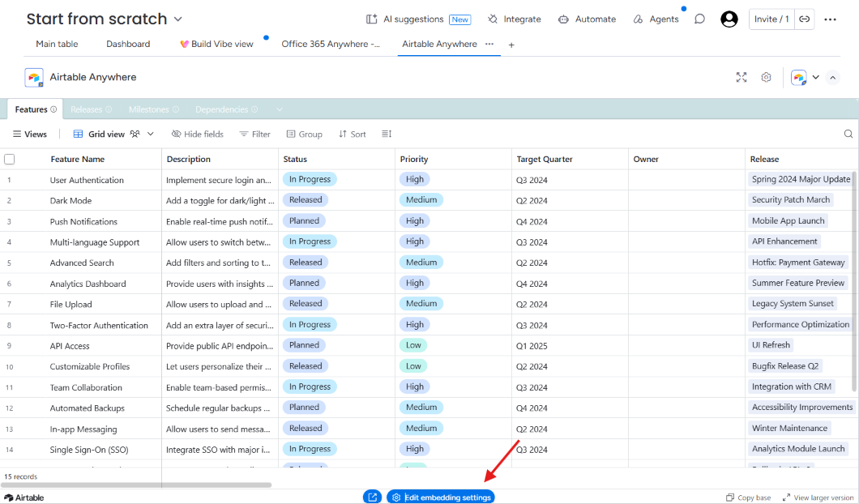Tick the select-all records checkbox
The height and width of the screenshot is (504, 859).
[9, 160]
